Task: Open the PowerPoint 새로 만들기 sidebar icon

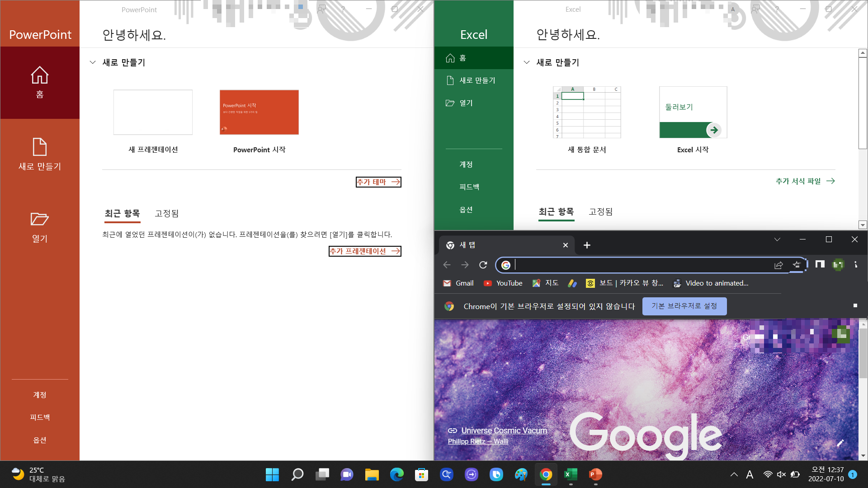Action: [x=40, y=147]
